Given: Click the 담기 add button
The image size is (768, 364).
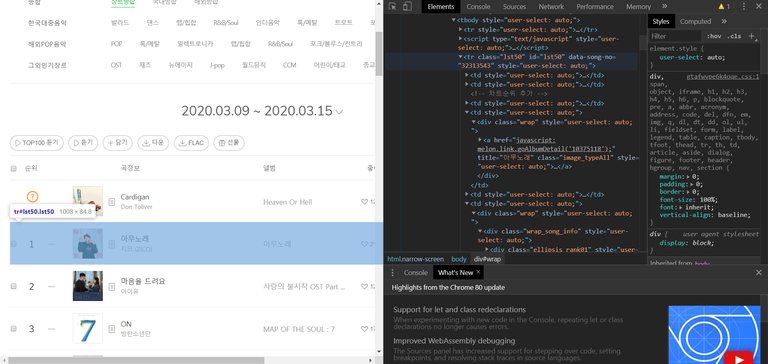Looking at the screenshot, I should (x=118, y=143).
